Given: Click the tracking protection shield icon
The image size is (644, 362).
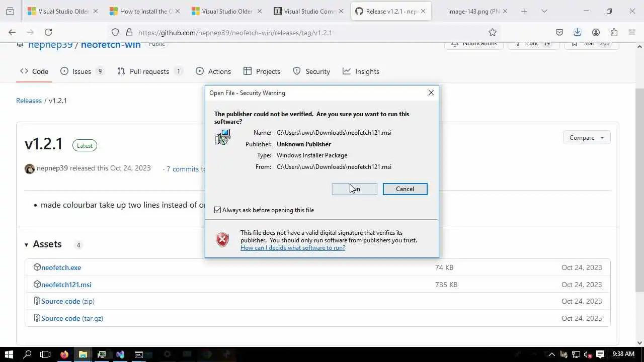Looking at the screenshot, I should pyautogui.click(x=115, y=32).
